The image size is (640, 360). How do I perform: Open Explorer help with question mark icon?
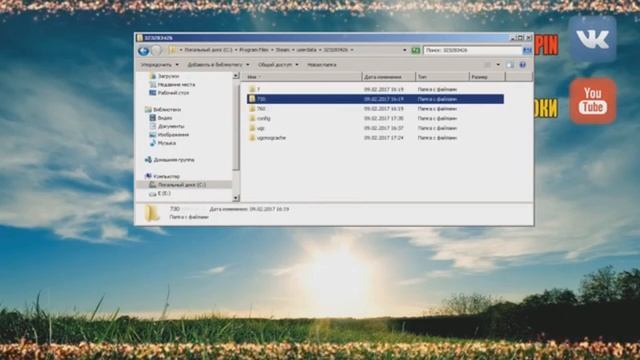tap(522, 65)
